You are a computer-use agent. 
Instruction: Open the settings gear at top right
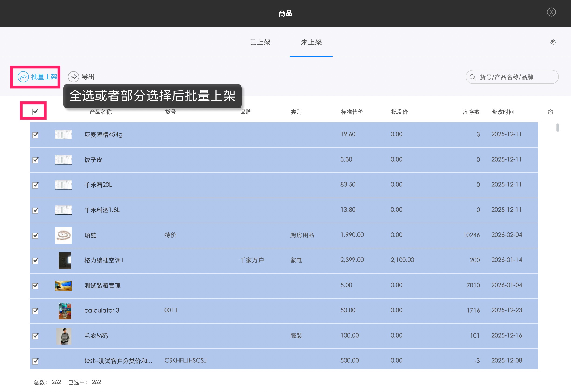pyautogui.click(x=553, y=42)
